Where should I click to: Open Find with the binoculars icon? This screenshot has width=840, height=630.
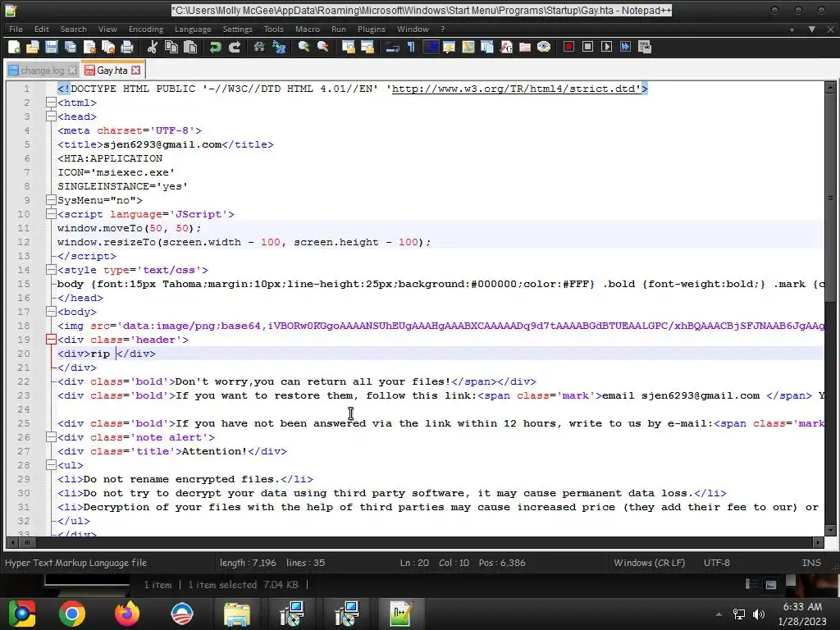(x=259, y=47)
